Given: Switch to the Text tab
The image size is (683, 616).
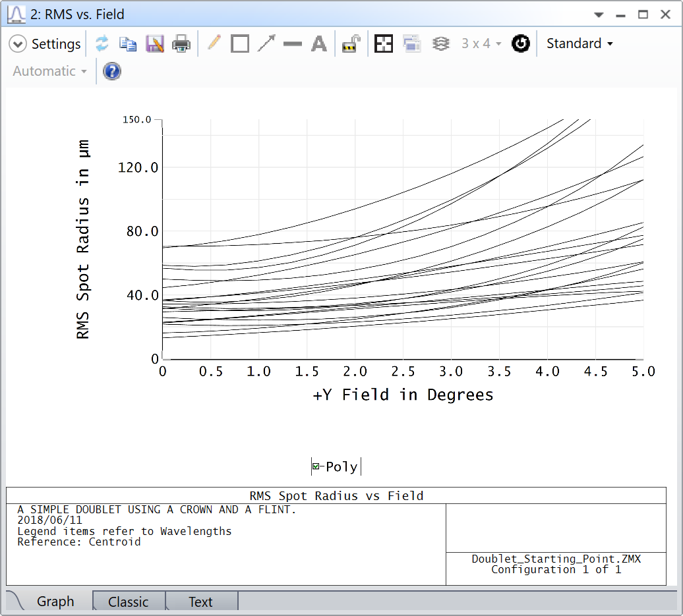Looking at the screenshot, I should coord(200,602).
